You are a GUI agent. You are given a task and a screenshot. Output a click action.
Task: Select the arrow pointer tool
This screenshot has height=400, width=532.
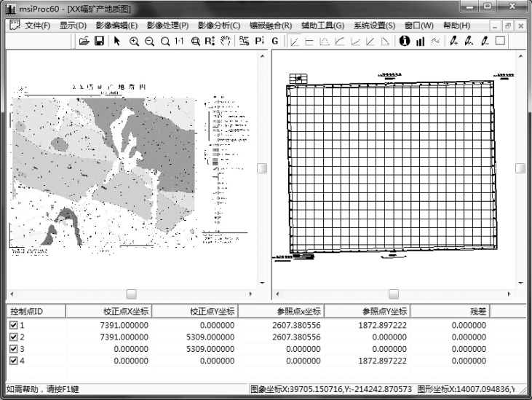[117, 42]
